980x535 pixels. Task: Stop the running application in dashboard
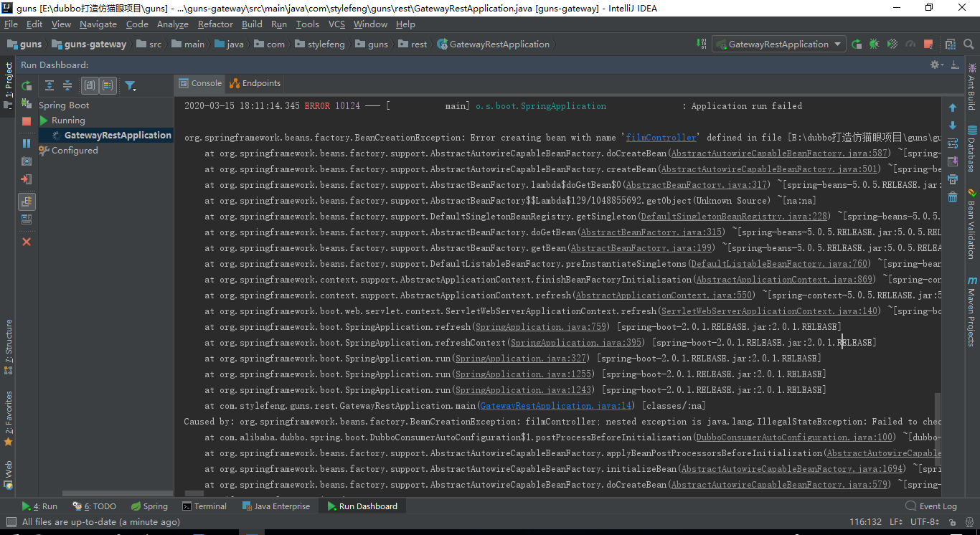tap(27, 121)
